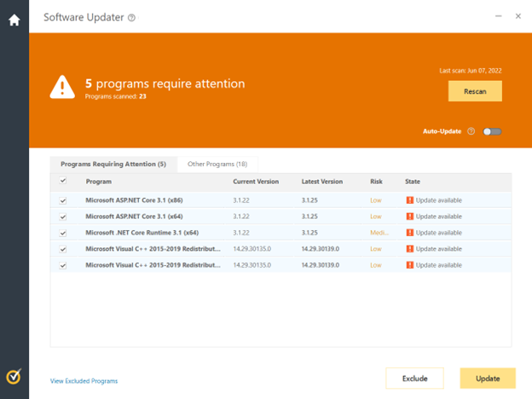This screenshot has width=532, height=399.
Task: Sort by the Program column header
Action: point(99,182)
